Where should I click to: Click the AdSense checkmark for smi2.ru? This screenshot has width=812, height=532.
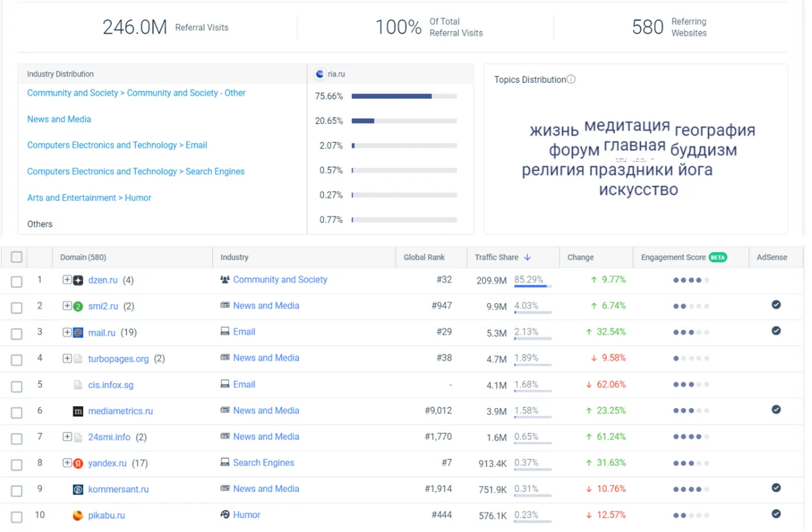coord(776,305)
